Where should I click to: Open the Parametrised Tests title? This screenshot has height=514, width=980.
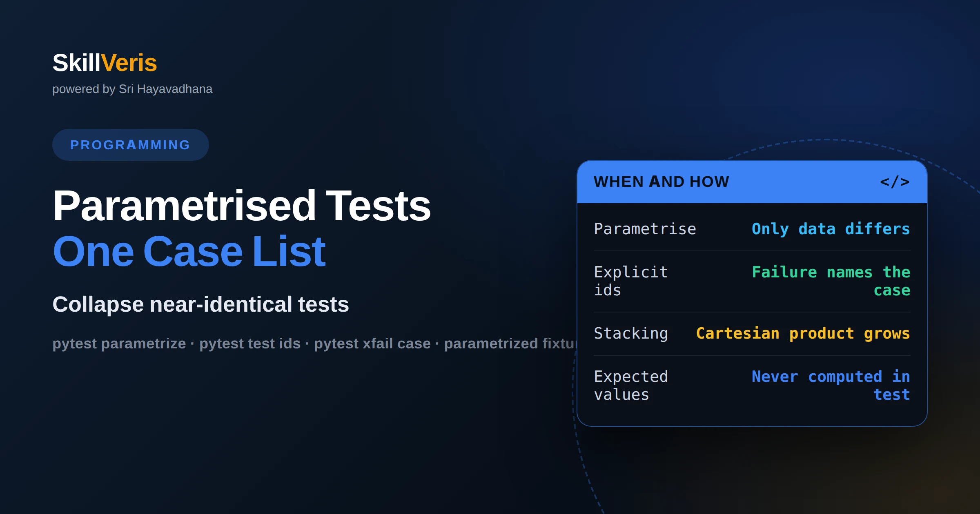[x=242, y=206]
